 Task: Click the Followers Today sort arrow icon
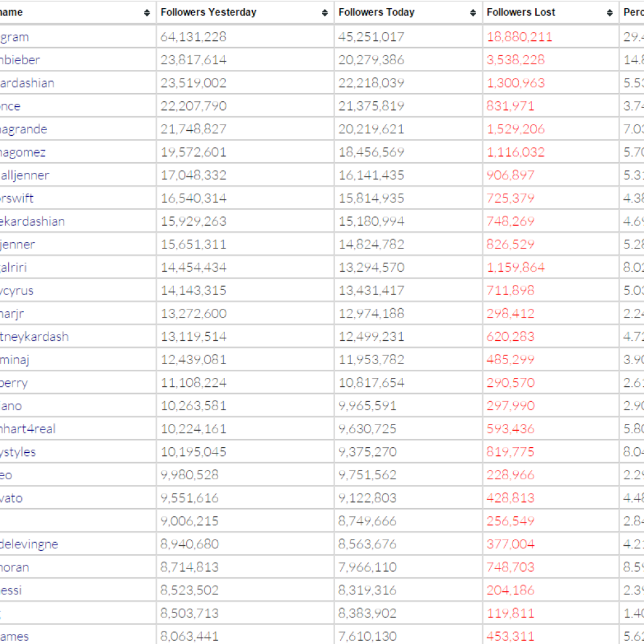click(473, 13)
